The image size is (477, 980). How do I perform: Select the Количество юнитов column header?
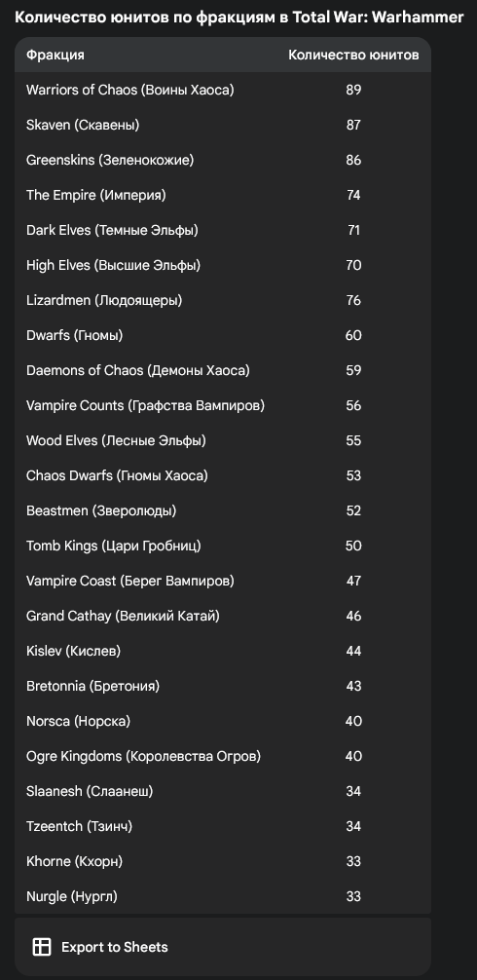pos(353,55)
